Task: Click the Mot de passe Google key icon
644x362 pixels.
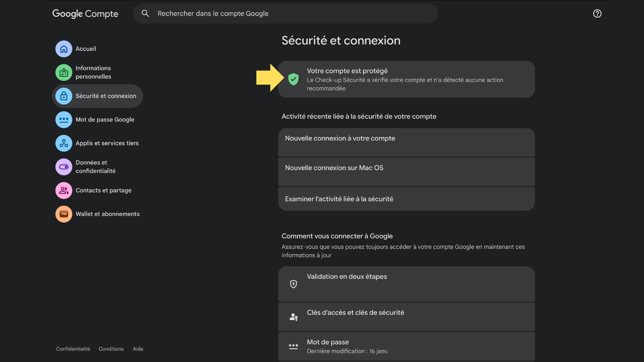Action: [x=64, y=119]
